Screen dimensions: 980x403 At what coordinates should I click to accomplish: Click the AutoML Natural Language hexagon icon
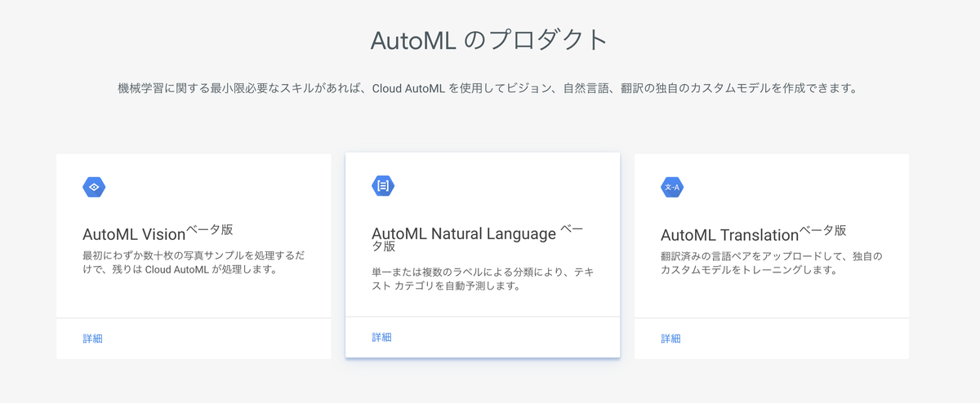tap(383, 185)
